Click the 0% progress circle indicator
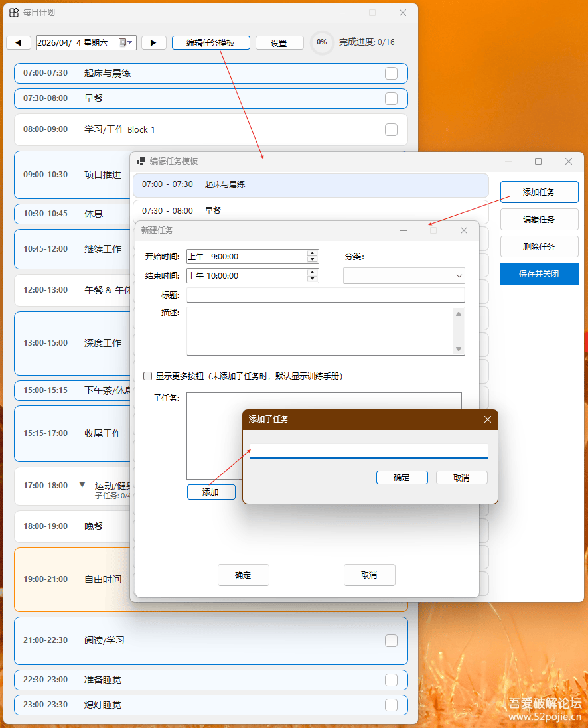 [321, 42]
